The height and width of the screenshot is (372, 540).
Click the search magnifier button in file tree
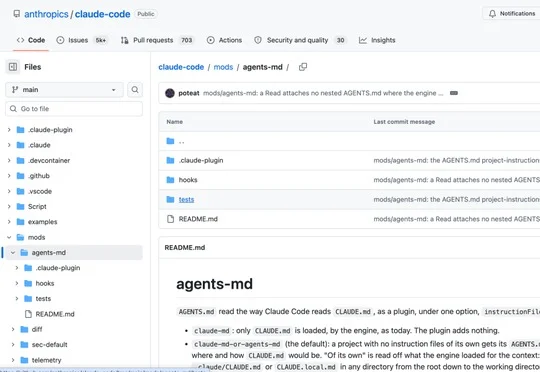(135, 90)
